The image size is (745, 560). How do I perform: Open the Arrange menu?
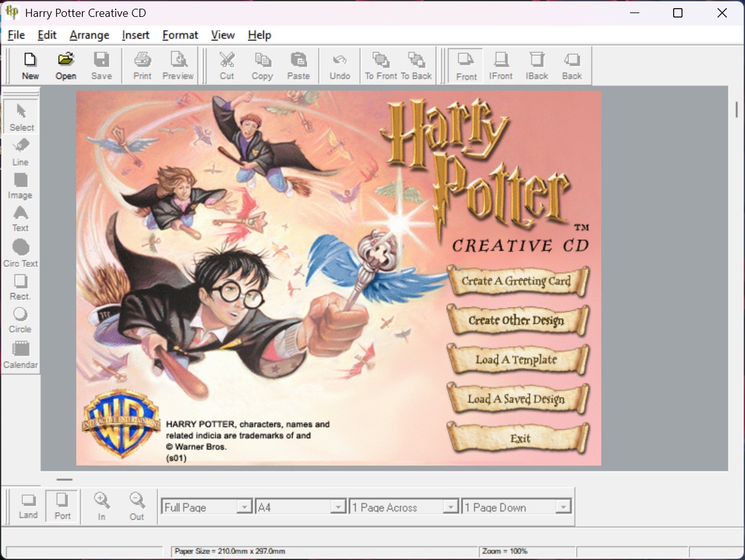tap(89, 35)
